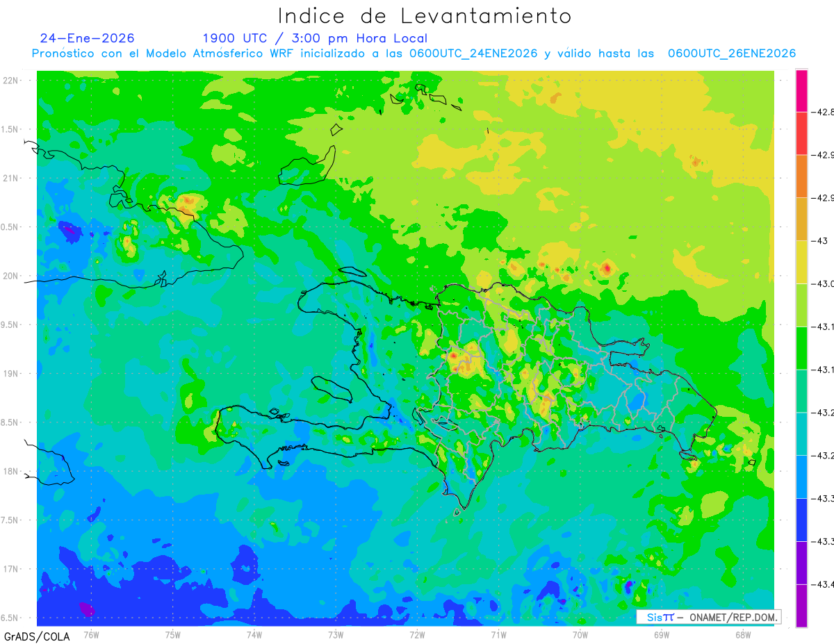Viewport: 834px width, 644px height.
Task: Click the '-43.0' color bar value
Action: 824,283
